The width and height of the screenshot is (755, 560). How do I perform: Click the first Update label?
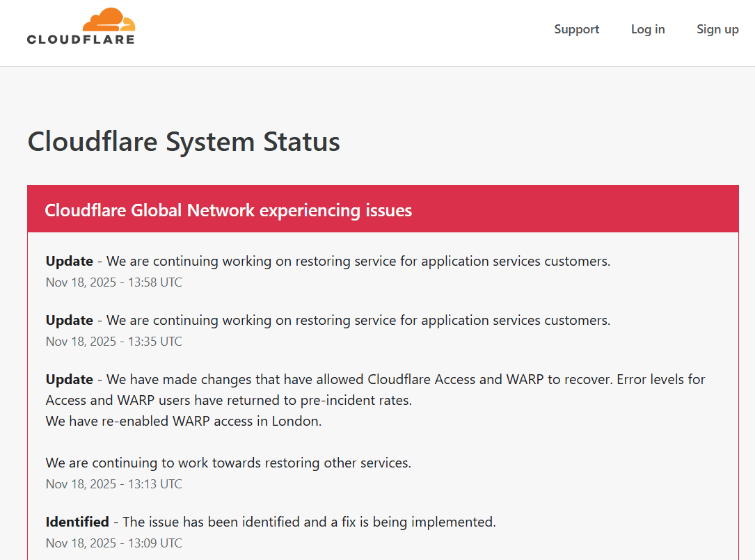[x=69, y=260]
